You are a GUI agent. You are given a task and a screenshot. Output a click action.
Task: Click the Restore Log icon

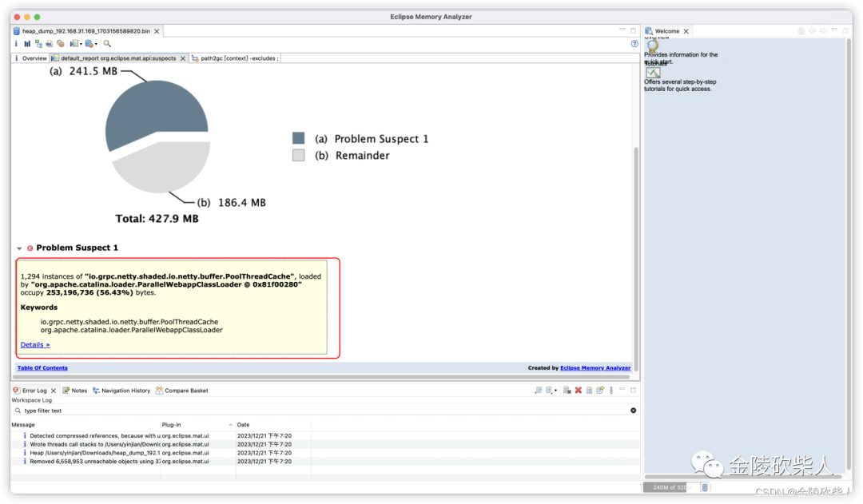click(600, 390)
